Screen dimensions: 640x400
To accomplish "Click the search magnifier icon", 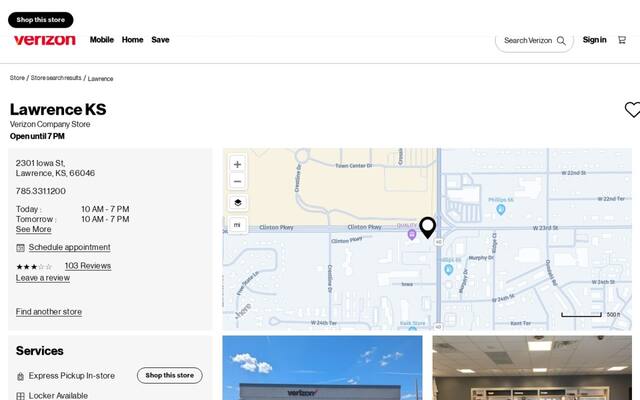I will (x=561, y=40).
